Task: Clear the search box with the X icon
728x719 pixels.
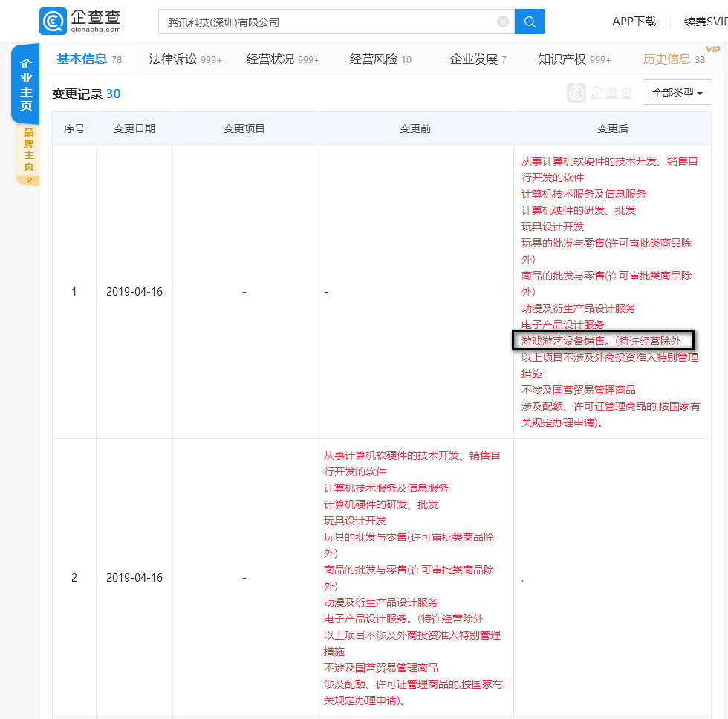Action: pyautogui.click(x=502, y=22)
